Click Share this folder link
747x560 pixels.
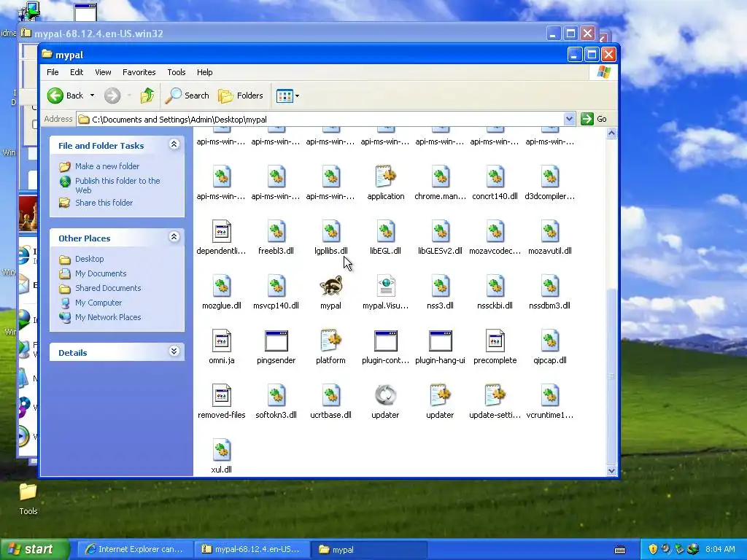[104, 203]
